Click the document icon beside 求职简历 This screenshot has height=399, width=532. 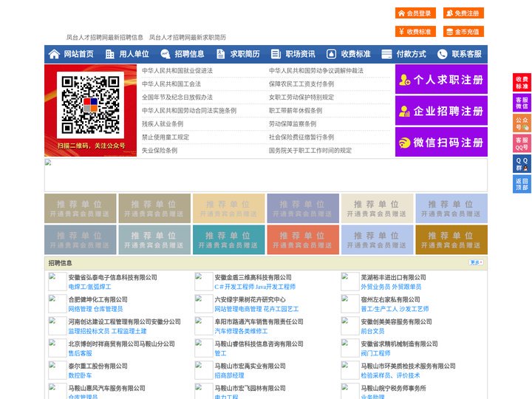pyautogui.click(x=220, y=54)
